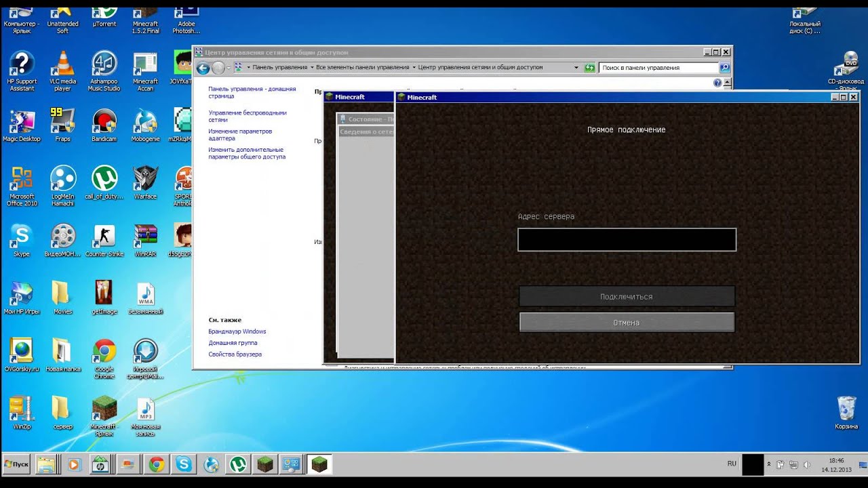Select the сервер folder on desktop
This screenshot has height=488, width=868.
tap(62, 413)
